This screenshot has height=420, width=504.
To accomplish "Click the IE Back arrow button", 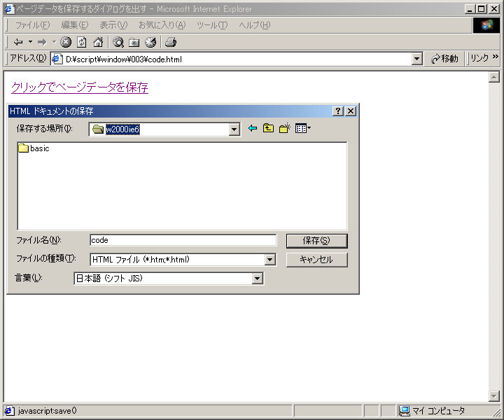I will coord(18,42).
